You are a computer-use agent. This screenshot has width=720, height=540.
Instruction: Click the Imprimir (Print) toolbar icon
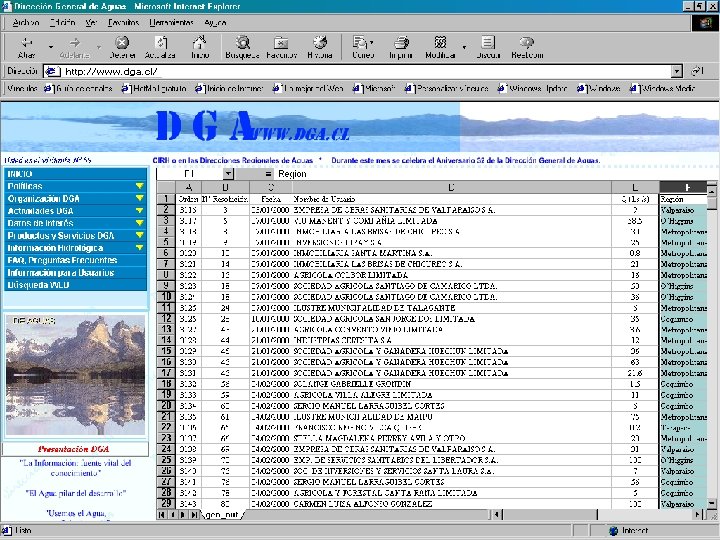pos(401,43)
